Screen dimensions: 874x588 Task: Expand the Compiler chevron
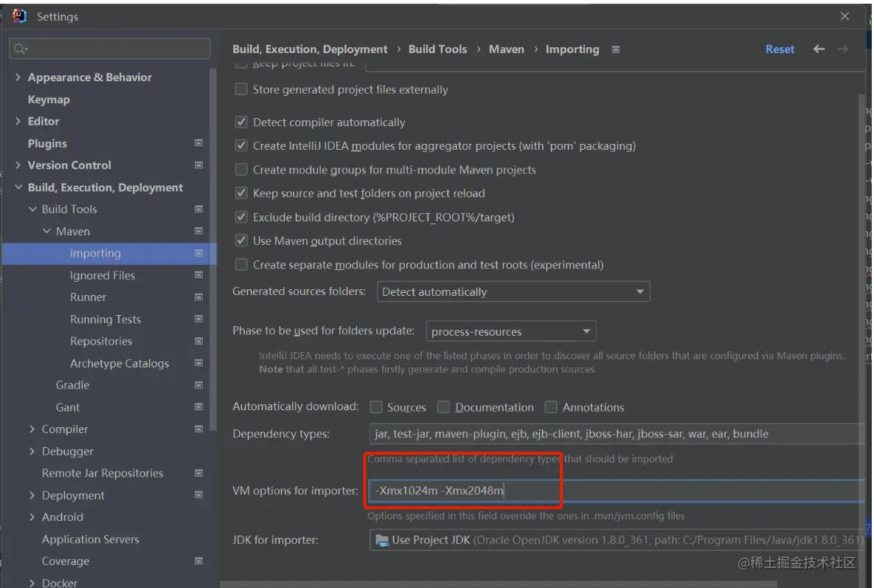pos(32,429)
